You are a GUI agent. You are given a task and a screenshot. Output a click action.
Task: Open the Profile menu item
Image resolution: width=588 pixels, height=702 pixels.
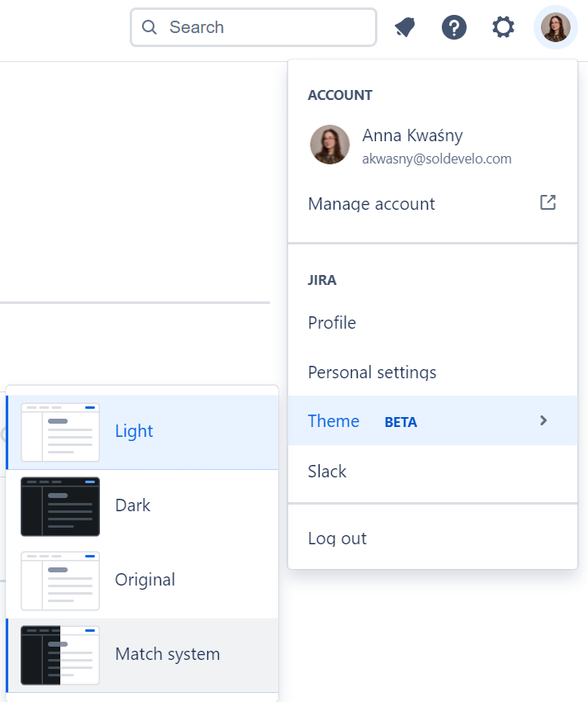(331, 323)
